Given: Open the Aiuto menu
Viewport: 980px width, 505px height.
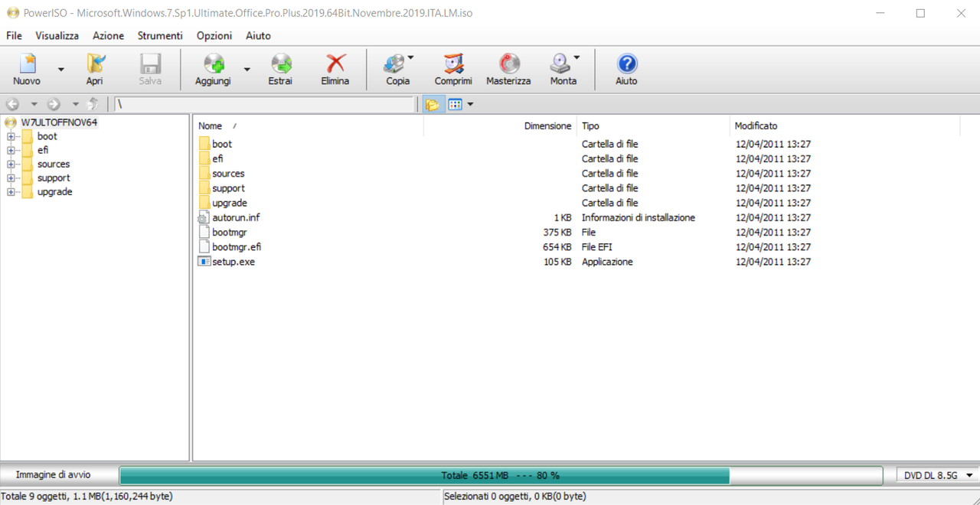Looking at the screenshot, I should click(258, 36).
